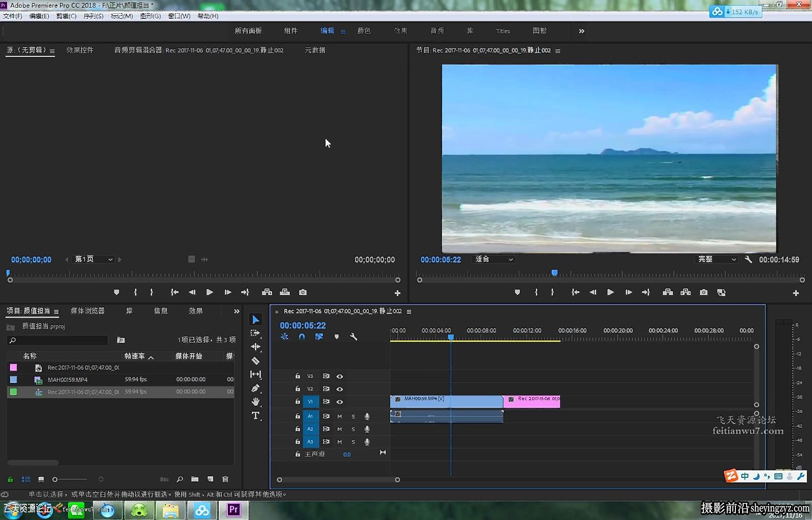Viewport: 812px width, 520px height.
Task: Select the Pen tool
Action: click(x=256, y=388)
